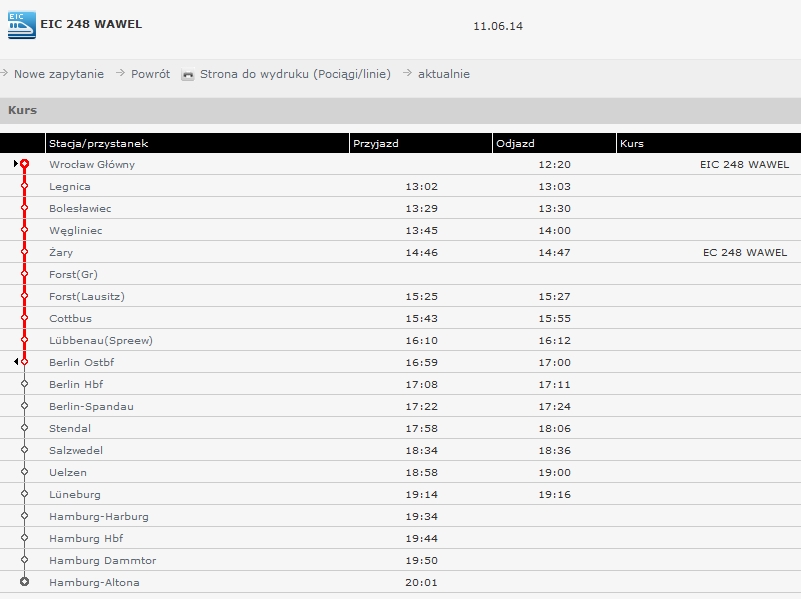Go back via the Powrót link
Image resolution: width=801 pixels, height=599 pixels.
tap(150, 74)
